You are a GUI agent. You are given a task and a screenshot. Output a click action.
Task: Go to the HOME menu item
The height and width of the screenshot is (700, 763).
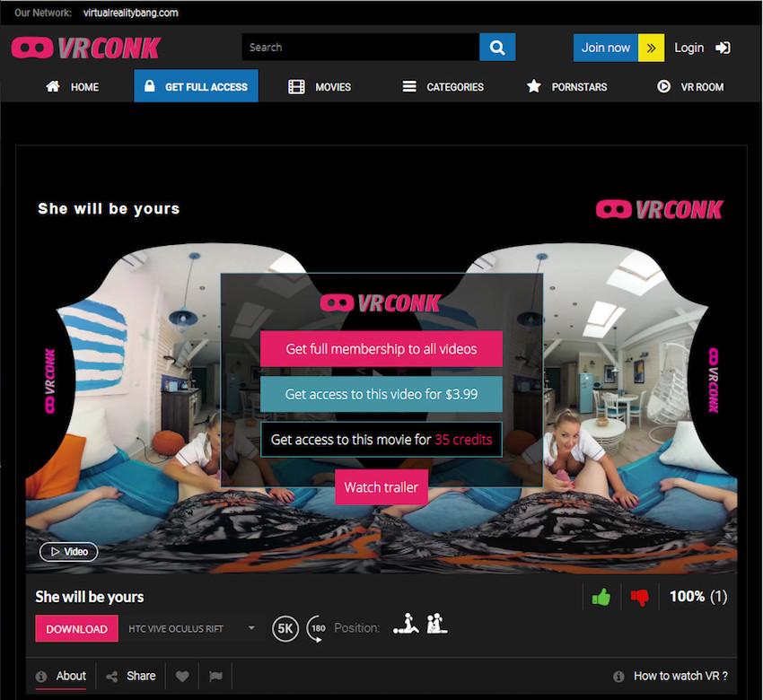pyautogui.click(x=72, y=86)
